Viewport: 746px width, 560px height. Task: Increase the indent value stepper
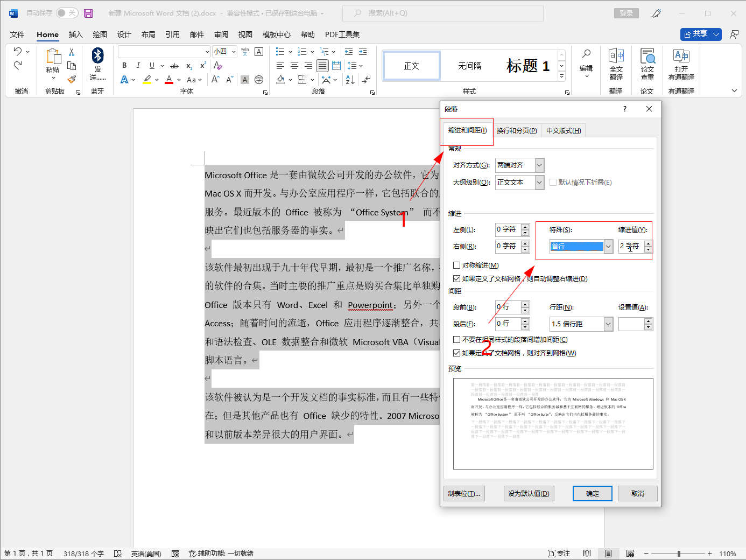(x=649, y=243)
